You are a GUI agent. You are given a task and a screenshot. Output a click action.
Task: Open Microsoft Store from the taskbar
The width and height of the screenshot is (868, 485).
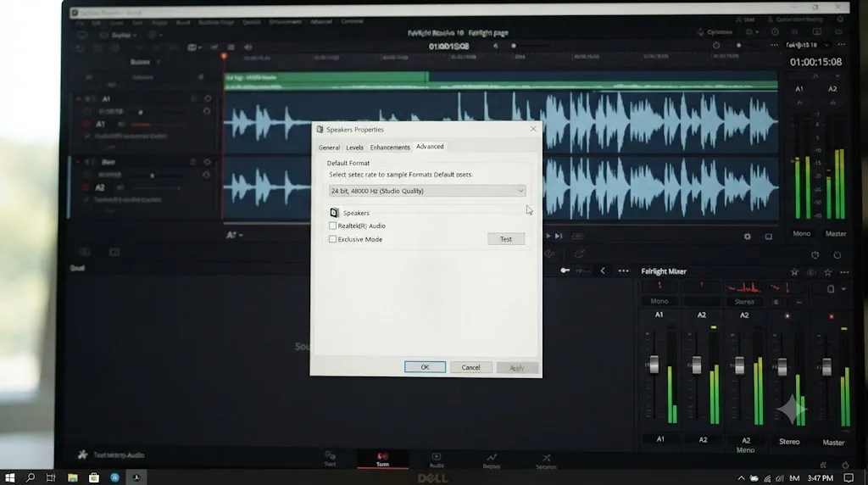click(94, 477)
